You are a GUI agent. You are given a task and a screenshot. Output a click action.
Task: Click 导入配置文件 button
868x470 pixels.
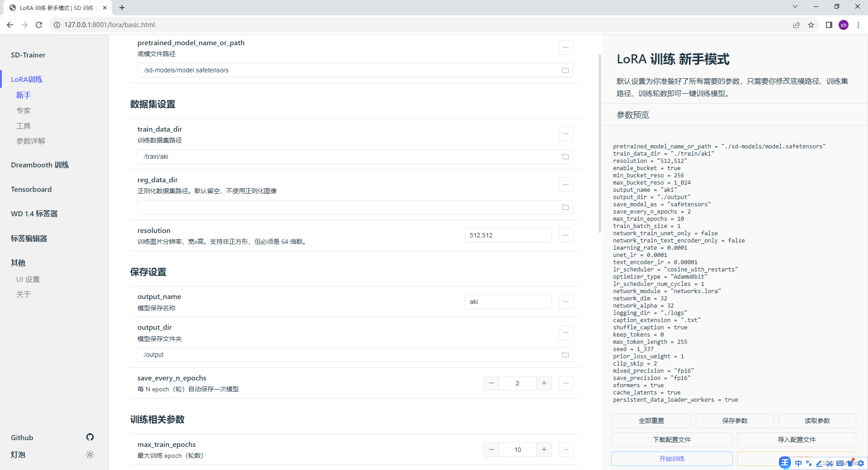click(x=797, y=440)
